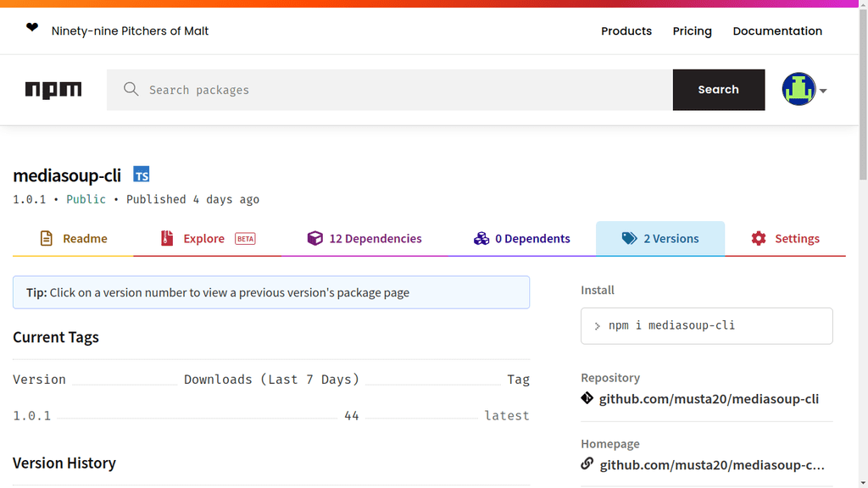
Task: Open the github.com/musta20/mediasoup-cli repository link
Action: pyautogui.click(x=709, y=398)
